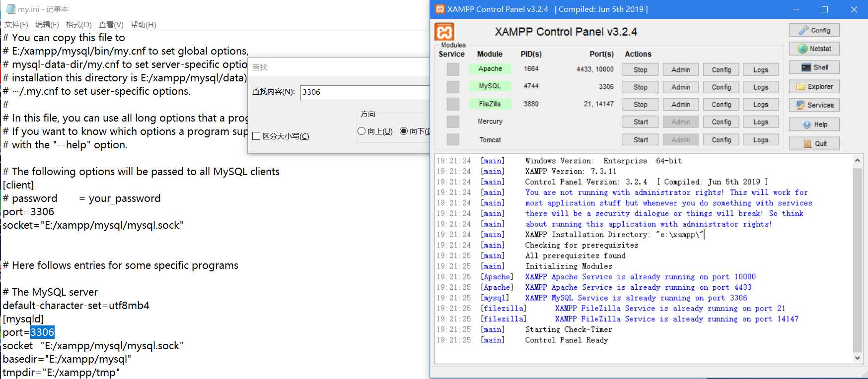The width and height of the screenshot is (868, 379).
Task: View Logs for Tomcat
Action: click(761, 140)
